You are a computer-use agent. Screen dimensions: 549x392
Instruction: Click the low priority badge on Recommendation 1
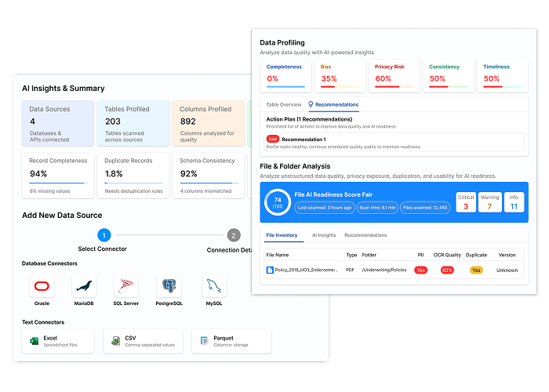(273, 139)
